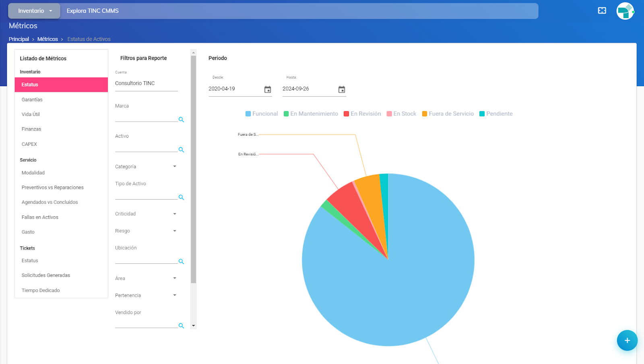Click the Tipo de Activo search icon

pos(181,197)
